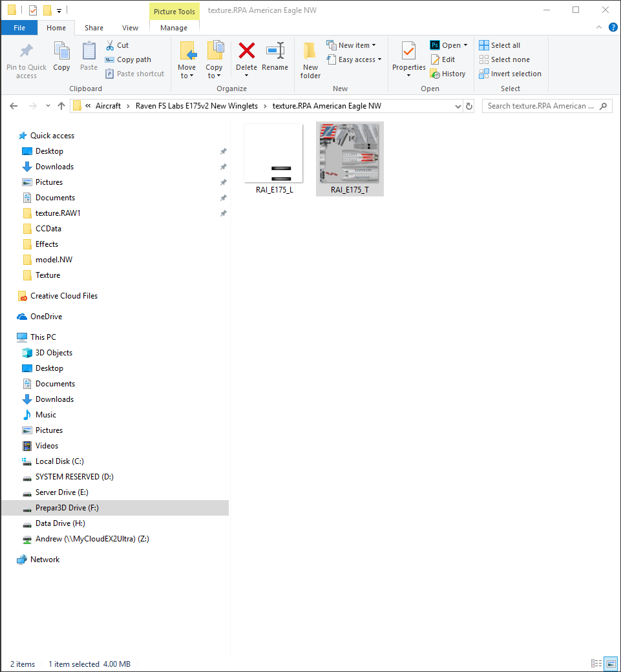Viewport: 621px width, 672px height.
Task: Open the New item dropdown
Action: [351, 45]
